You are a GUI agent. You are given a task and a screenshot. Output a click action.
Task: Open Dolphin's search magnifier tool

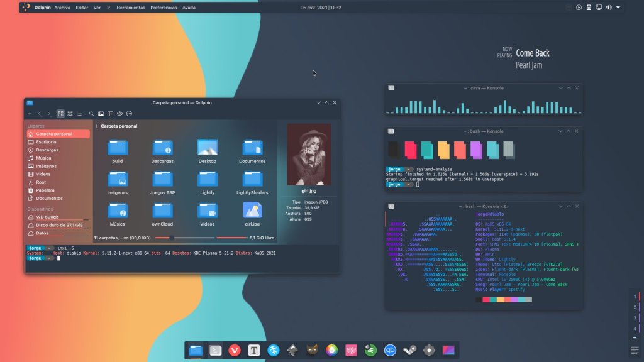click(91, 114)
